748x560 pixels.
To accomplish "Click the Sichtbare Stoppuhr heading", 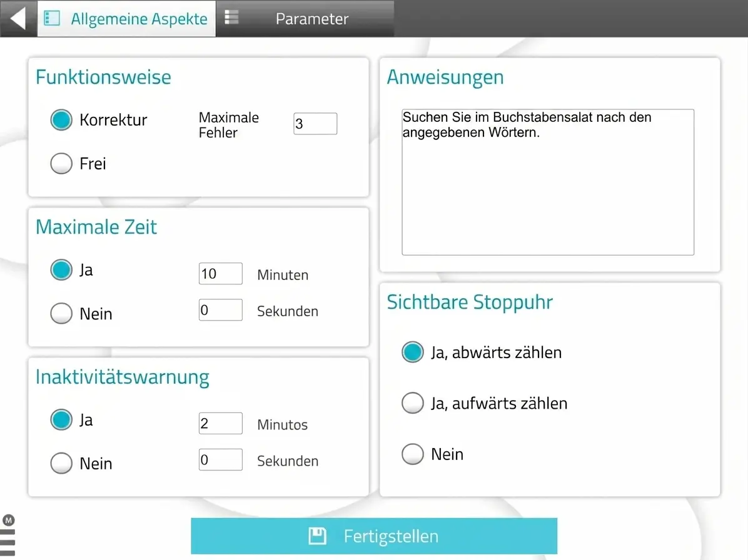I will (470, 302).
